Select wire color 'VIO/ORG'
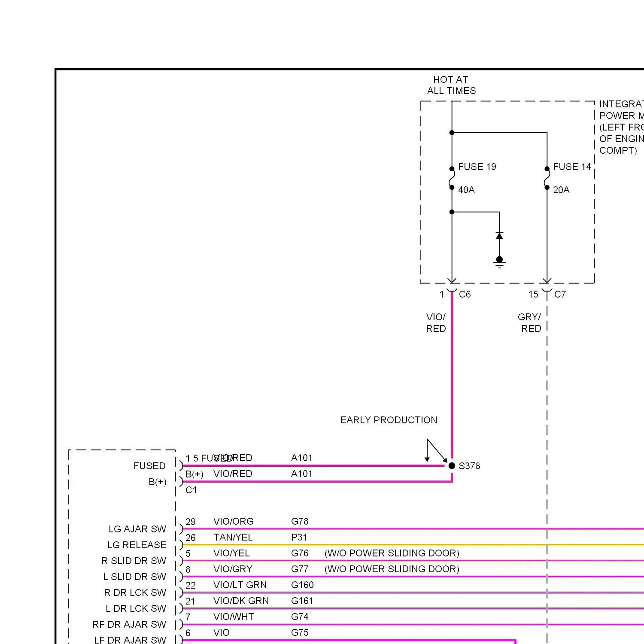The height and width of the screenshot is (644, 644). (x=234, y=521)
